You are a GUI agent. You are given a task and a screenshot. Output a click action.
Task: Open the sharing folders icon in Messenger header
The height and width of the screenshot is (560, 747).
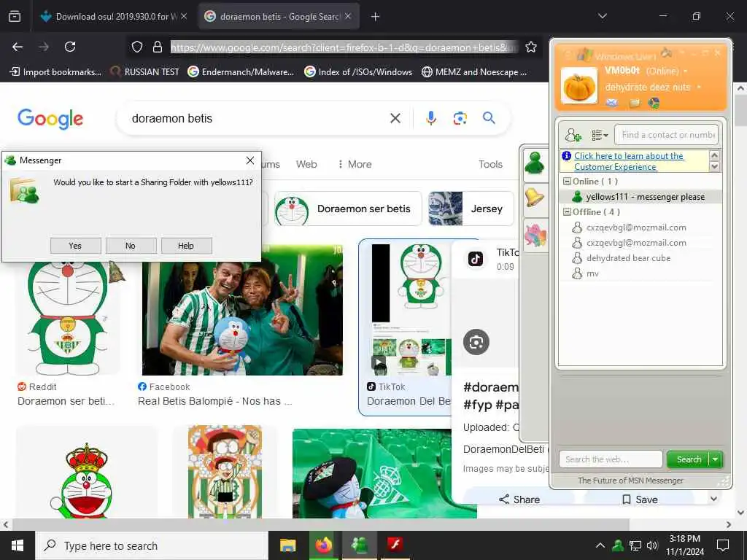coord(634,103)
